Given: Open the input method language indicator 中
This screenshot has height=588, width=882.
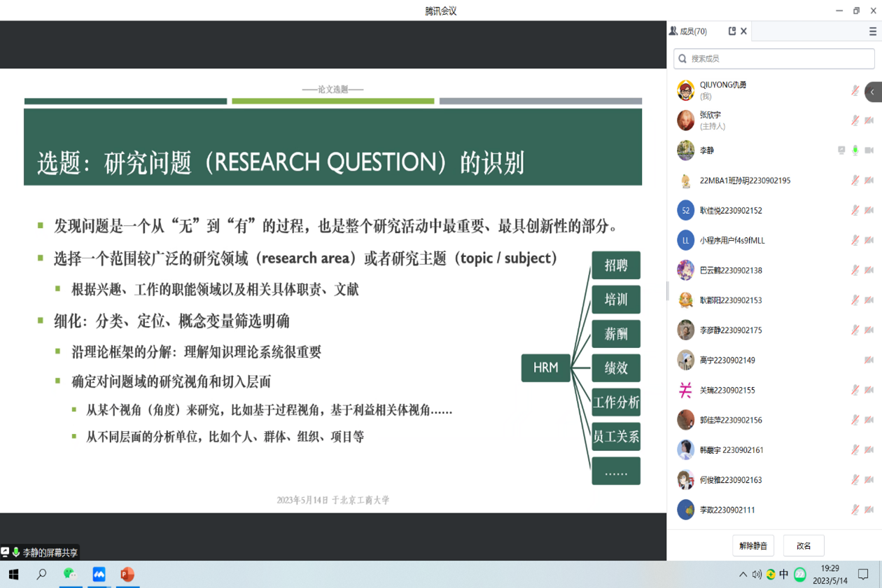Looking at the screenshot, I should (x=784, y=574).
